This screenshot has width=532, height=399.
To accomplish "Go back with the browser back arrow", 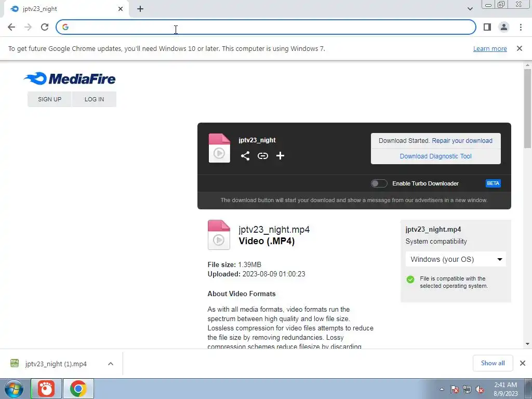I will pyautogui.click(x=11, y=27).
